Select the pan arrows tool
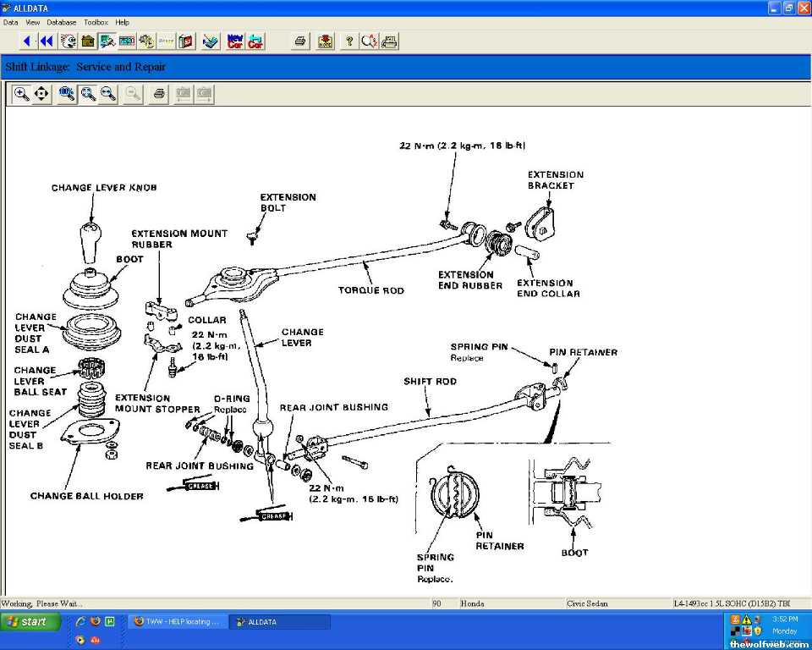812x650 pixels. 41,94
